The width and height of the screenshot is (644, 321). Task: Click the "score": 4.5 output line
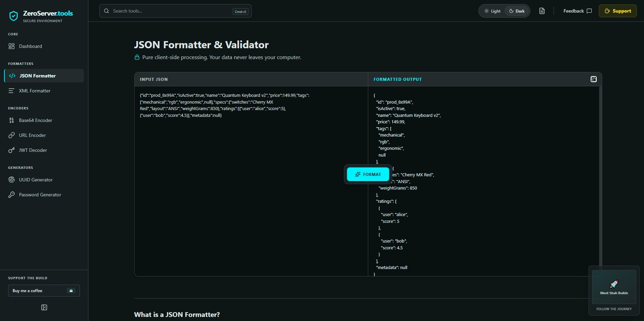pos(392,248)
